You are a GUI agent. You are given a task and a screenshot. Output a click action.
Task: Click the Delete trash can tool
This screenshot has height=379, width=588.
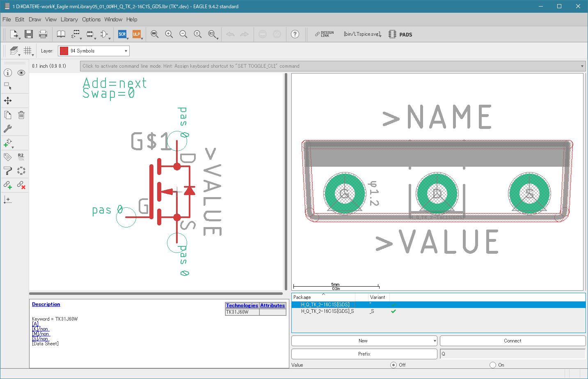pyautogui.click(x=21, y=115)
